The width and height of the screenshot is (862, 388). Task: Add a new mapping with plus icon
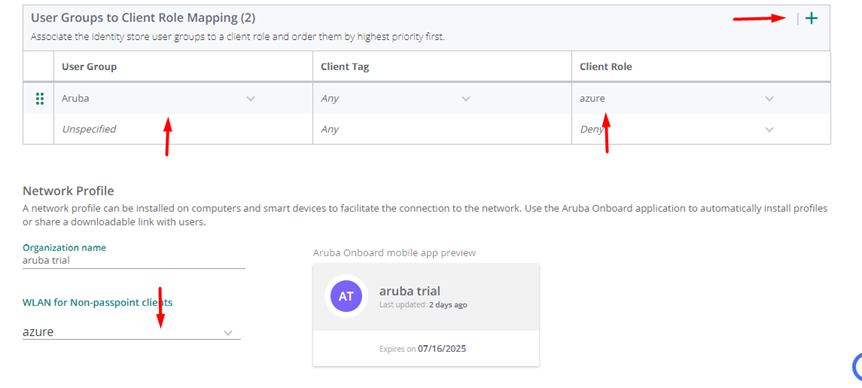(811, 18)
